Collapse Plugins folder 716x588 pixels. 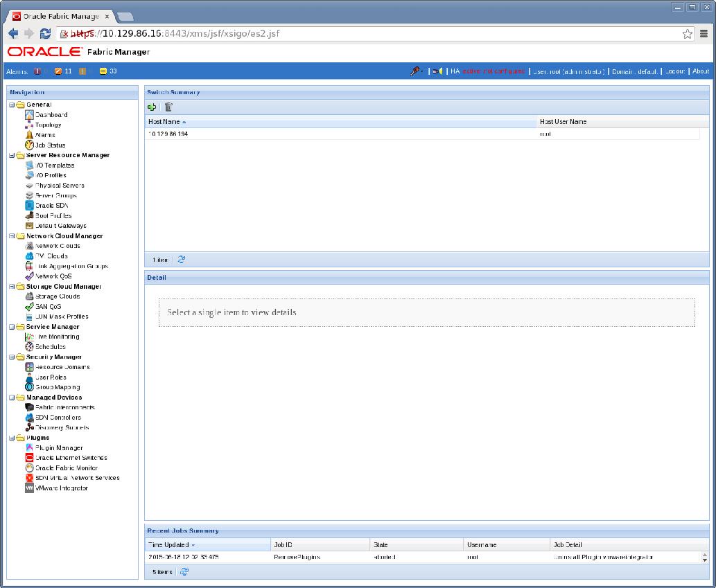pyautogui.click(x=12, y=438)
